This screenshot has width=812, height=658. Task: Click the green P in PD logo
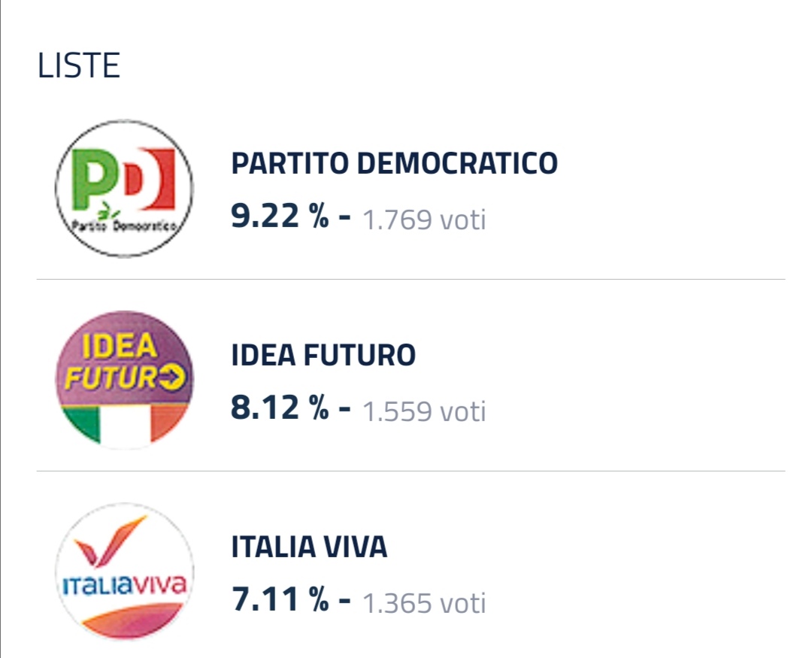95,179
